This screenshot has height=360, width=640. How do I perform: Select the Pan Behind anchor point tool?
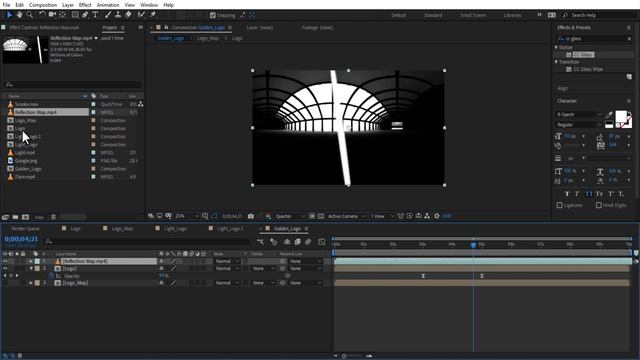(x=62, y=15)
